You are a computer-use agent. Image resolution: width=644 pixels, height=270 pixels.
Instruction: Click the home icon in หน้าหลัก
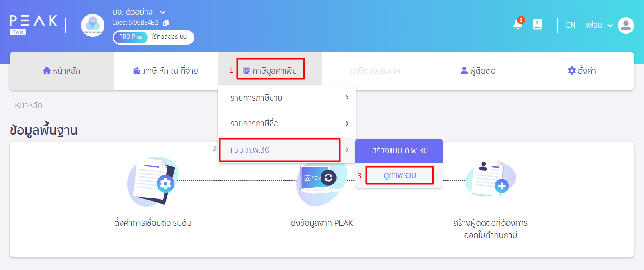click(47, 71)
